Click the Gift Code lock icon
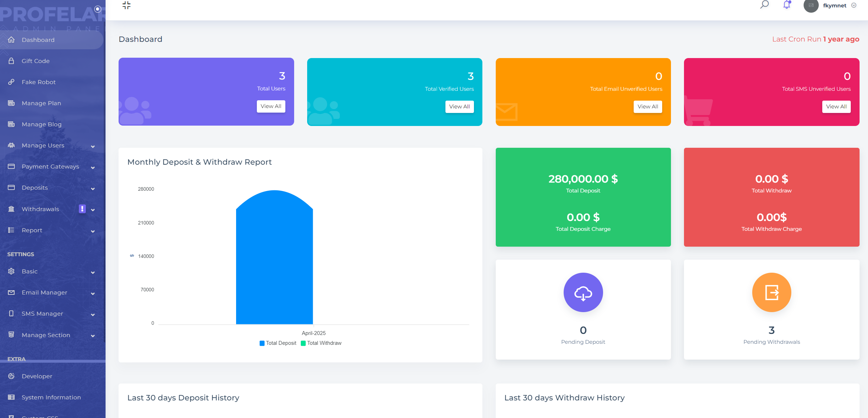This screenshot has width=868, height=418. (11, 61)
